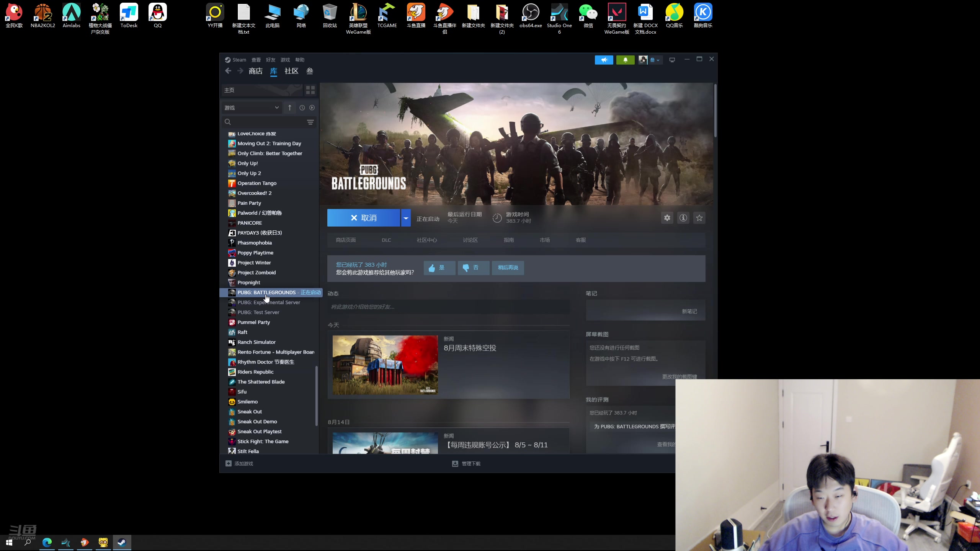Open the 指南 guides link
Viewport: 980px width, 551px height.
[509, 240]
